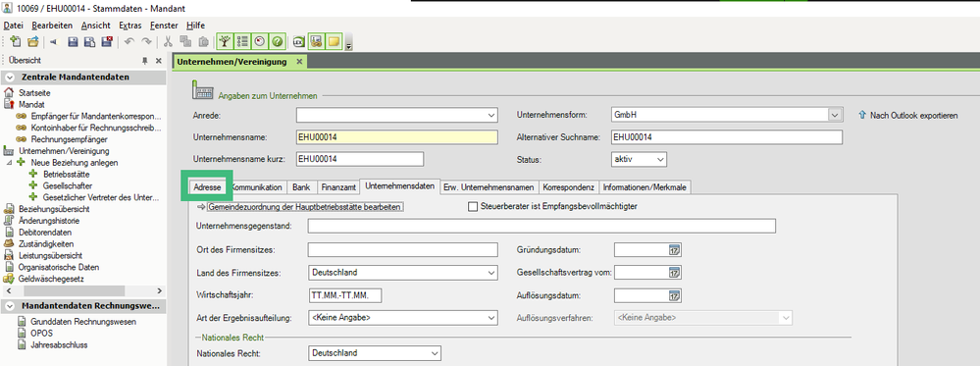Click the copy icon in toolbar
This screenshot has height=366, width=980.
(x=185, y=42)
